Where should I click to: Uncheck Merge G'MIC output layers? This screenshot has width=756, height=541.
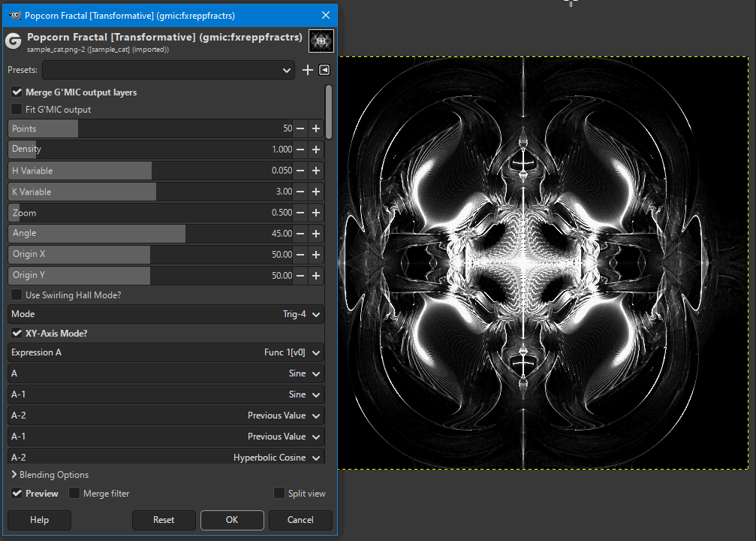[17, 92]
